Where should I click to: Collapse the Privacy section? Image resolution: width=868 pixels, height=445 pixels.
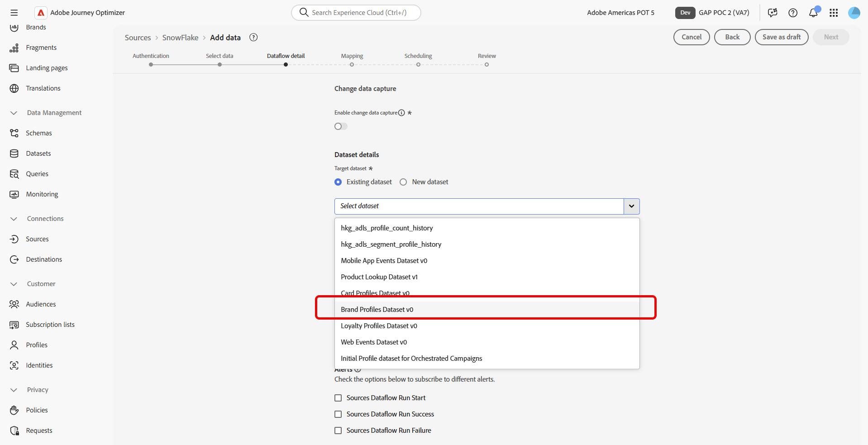pyautogui.click(x=14, y=390)
